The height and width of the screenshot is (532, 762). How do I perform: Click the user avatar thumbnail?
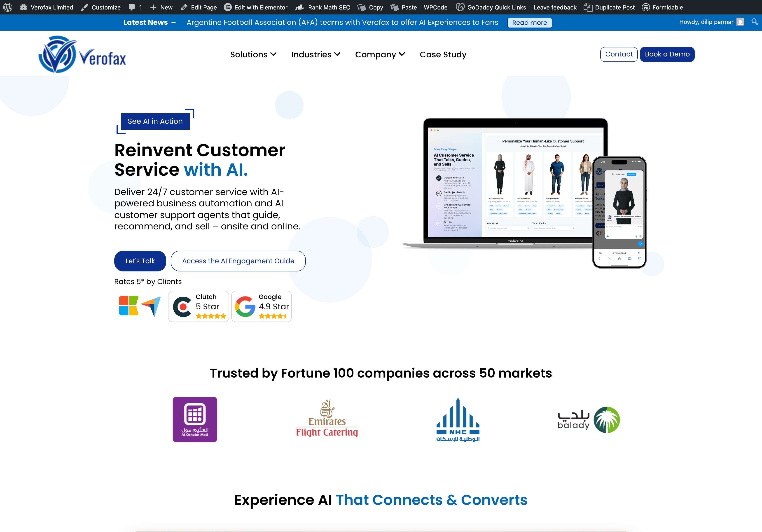pyautogui.click(x=740, y=22)
